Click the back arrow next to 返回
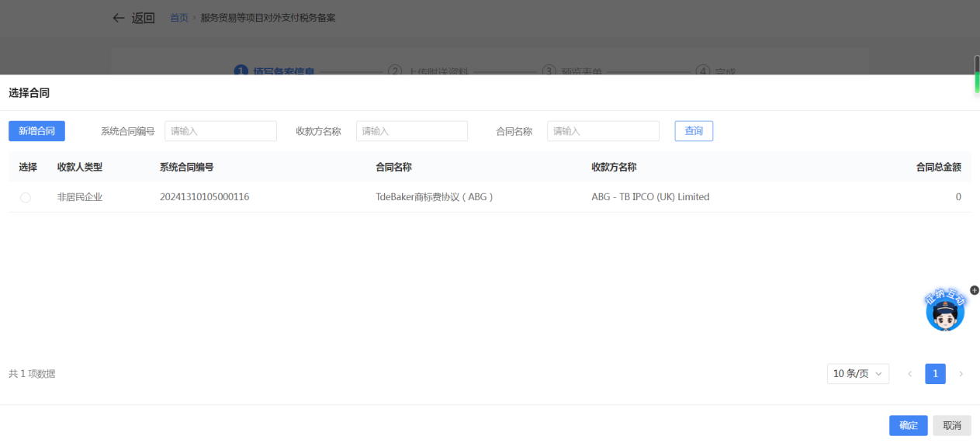Screen dimensions: 980x443 (119, 18)
